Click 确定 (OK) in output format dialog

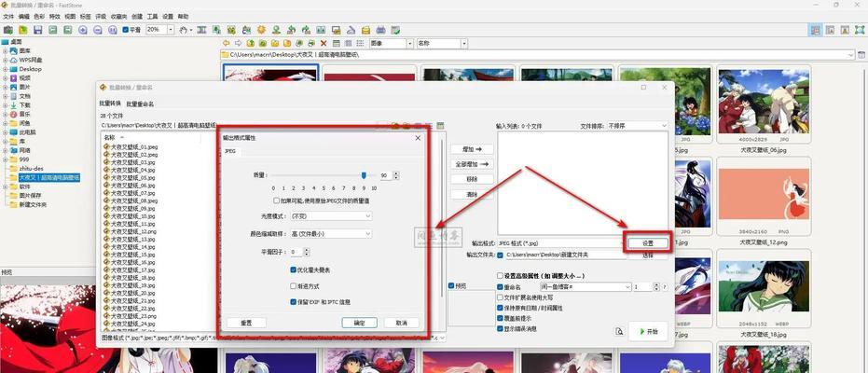click(x=359, y=323)
